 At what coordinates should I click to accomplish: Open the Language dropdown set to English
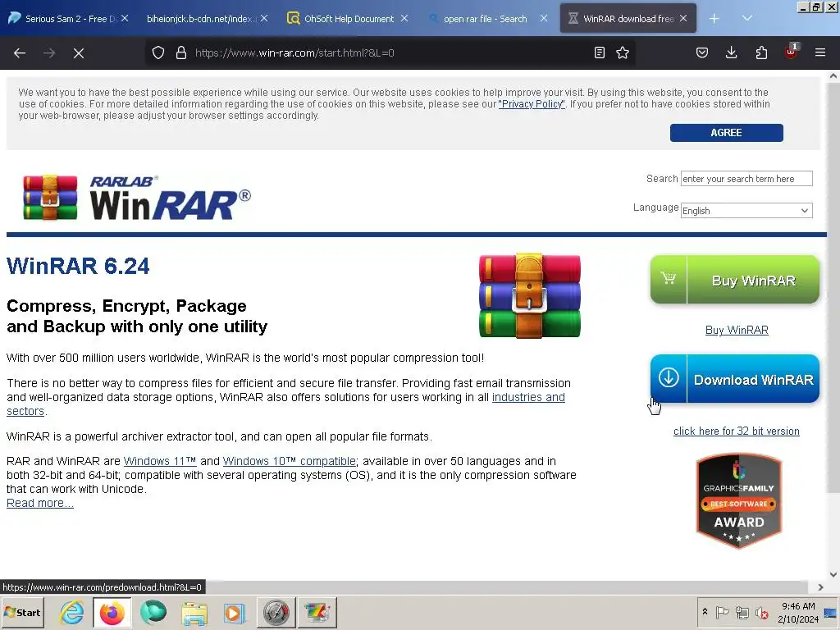tap(746, 211)
